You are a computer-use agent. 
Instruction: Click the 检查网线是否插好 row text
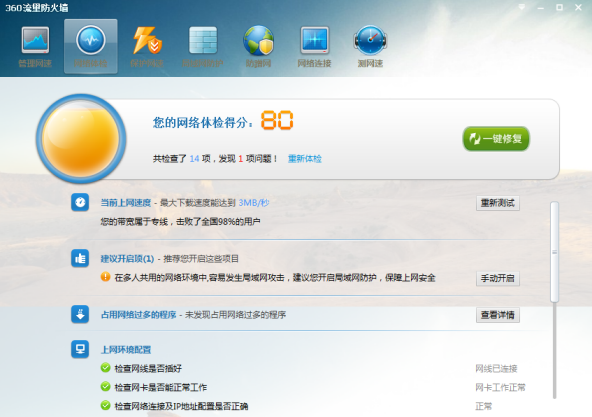[148, 368]
